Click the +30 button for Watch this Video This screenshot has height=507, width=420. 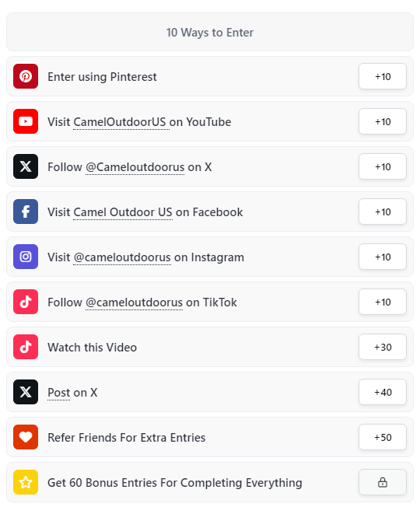383,347
